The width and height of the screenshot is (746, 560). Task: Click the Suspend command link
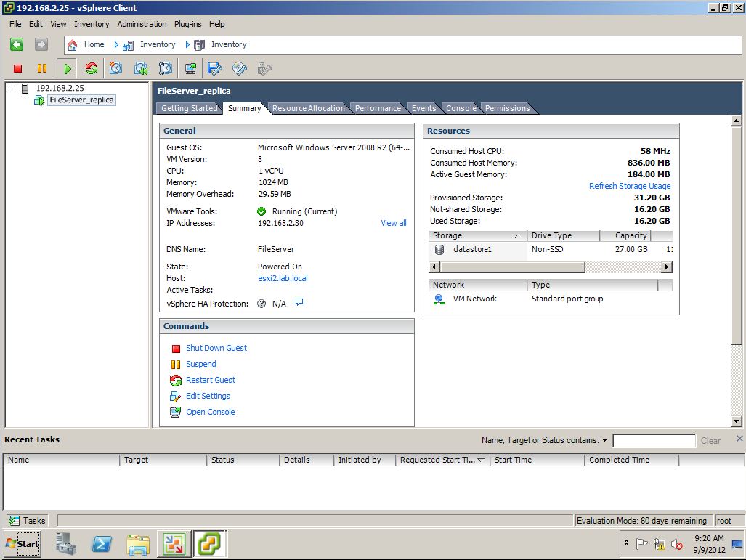pos(200,364)
